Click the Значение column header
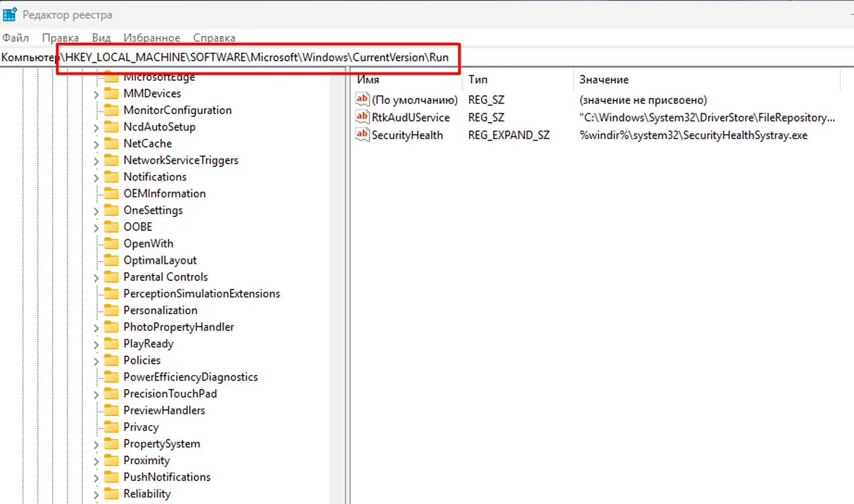 [x=707, y=79]
